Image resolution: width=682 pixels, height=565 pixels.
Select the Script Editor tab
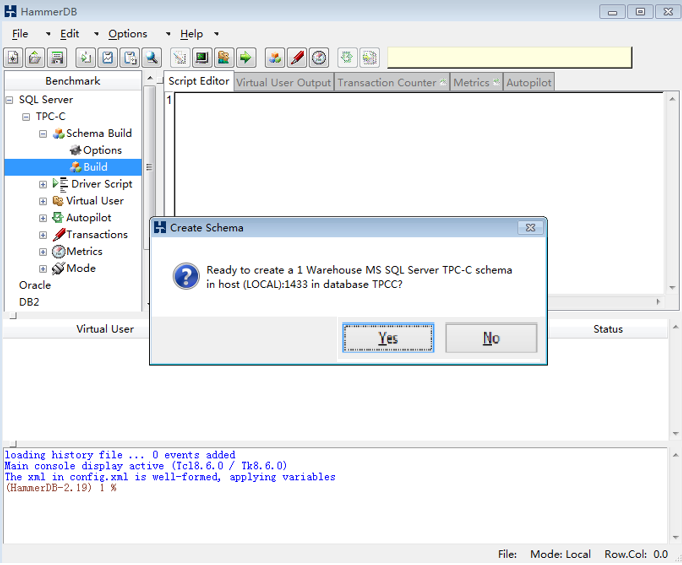199,81
